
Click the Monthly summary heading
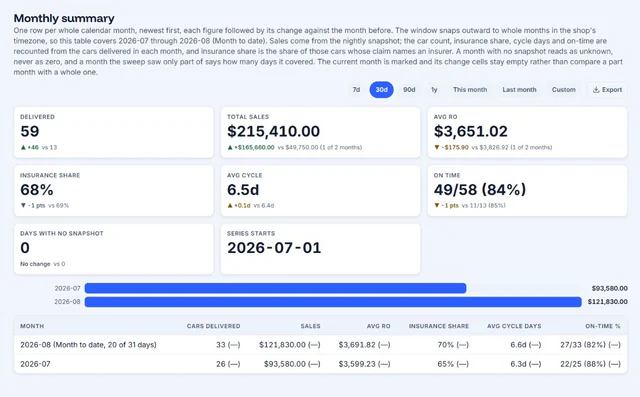tap(64, 18)
